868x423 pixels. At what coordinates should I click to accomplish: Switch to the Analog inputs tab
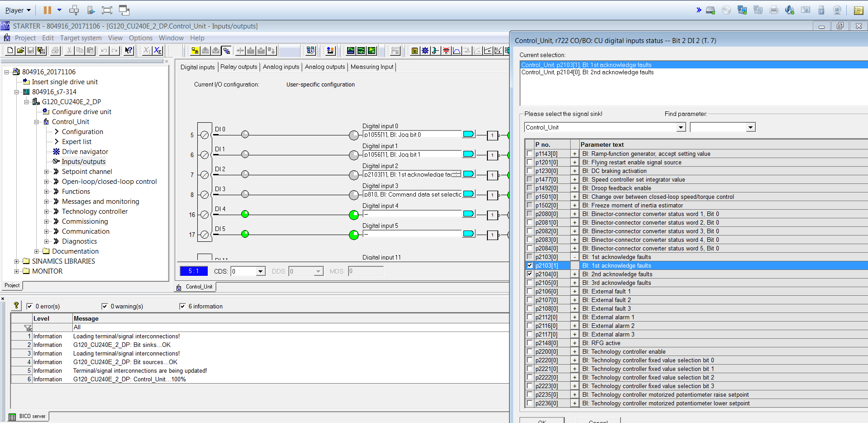[x=281, y=67]
